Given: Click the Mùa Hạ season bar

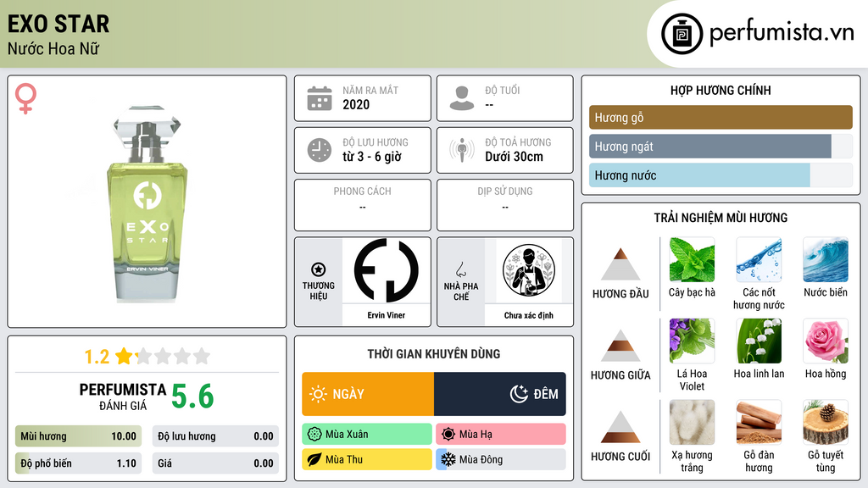Looking at the screenshot, I should point(501,435).
